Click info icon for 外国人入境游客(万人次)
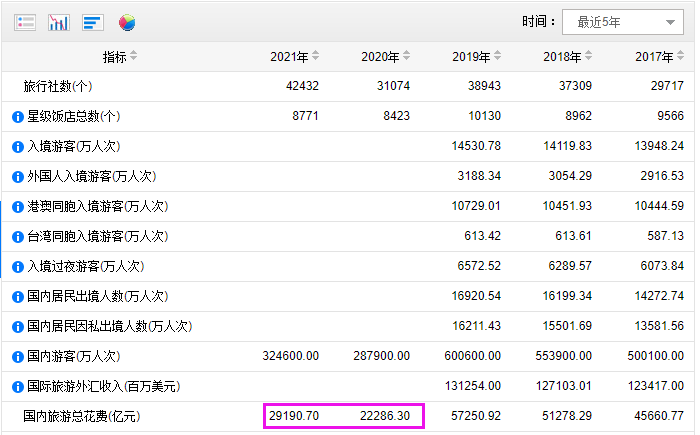The width and height of the screenshot is (700, 435). pos(17,177)
